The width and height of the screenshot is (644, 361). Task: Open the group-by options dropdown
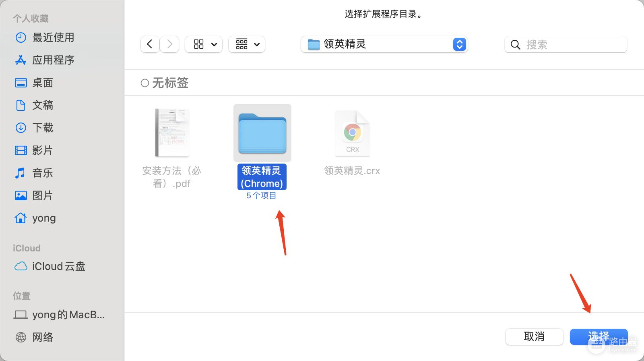pos(247,44)
